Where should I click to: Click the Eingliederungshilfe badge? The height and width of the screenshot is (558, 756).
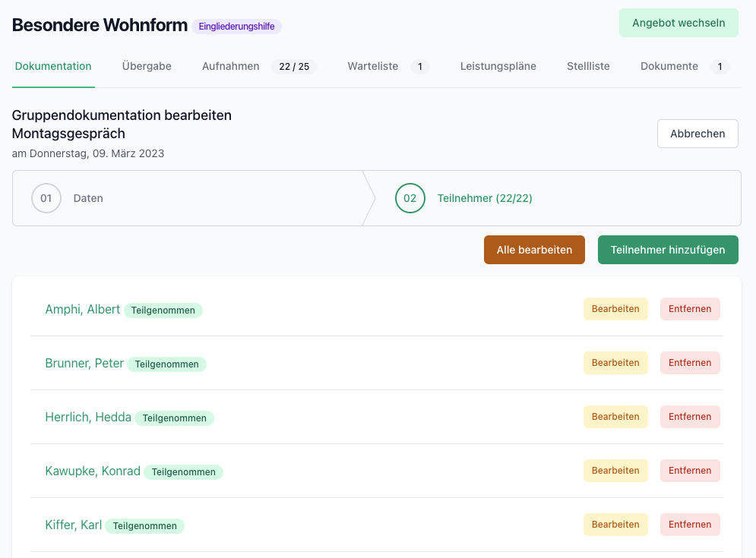click(237, 27)
